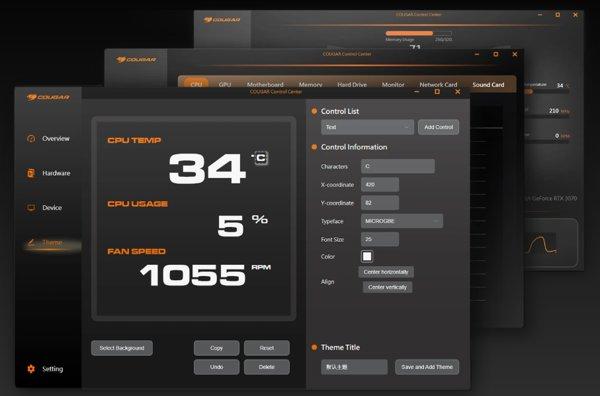Image resolution: width=600 pixels, height=396 pixels.
Task: Select the 1055 fan speed value
Action: (193, 275)
